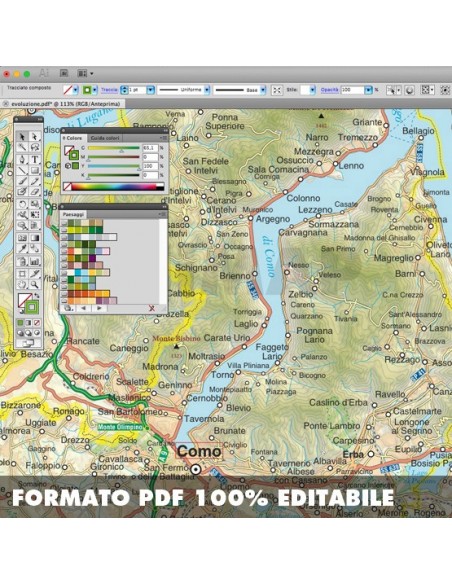Open the Traccia stroke panel link
Screen dimensions: 452x584
pyautogui.click(x=109, y=90)
